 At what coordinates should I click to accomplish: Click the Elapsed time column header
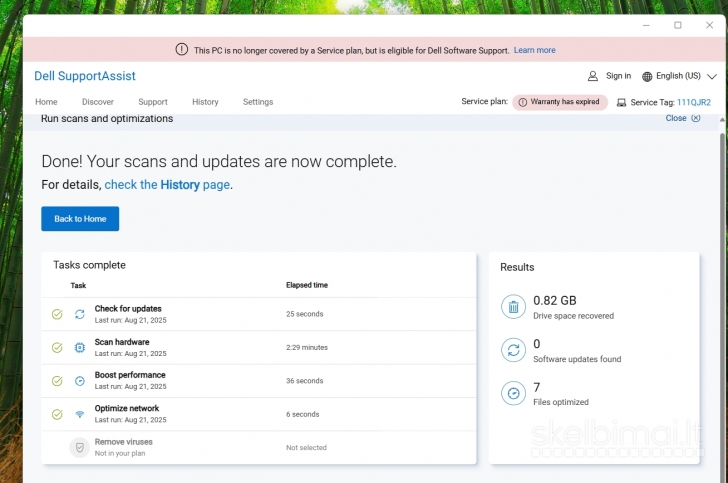pos(307,285)
